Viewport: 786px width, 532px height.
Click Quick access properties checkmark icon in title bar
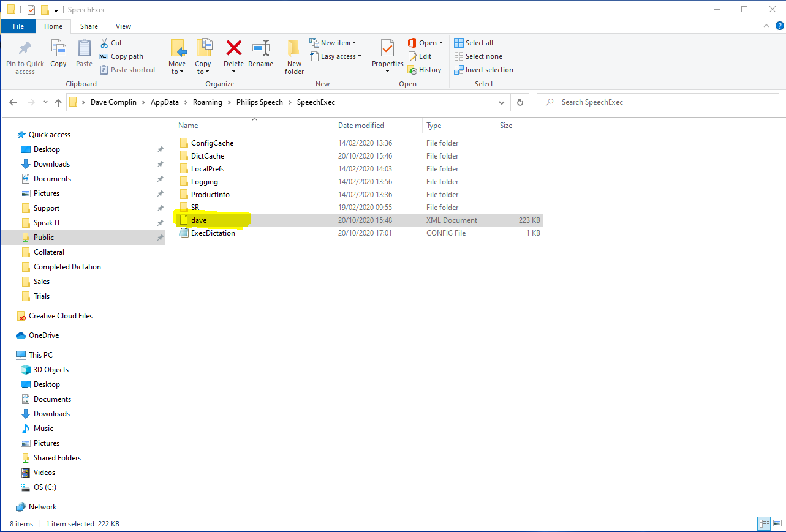pos(31,9)
